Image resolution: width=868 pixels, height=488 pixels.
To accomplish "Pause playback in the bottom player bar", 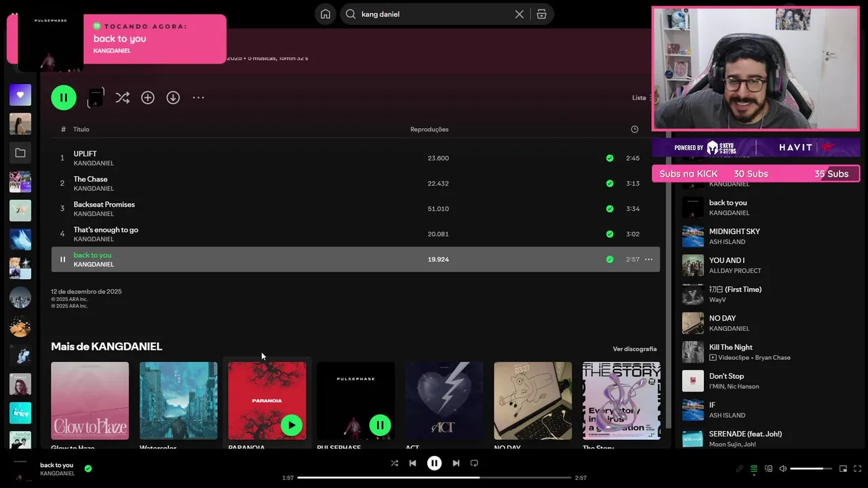I will 434,463.
